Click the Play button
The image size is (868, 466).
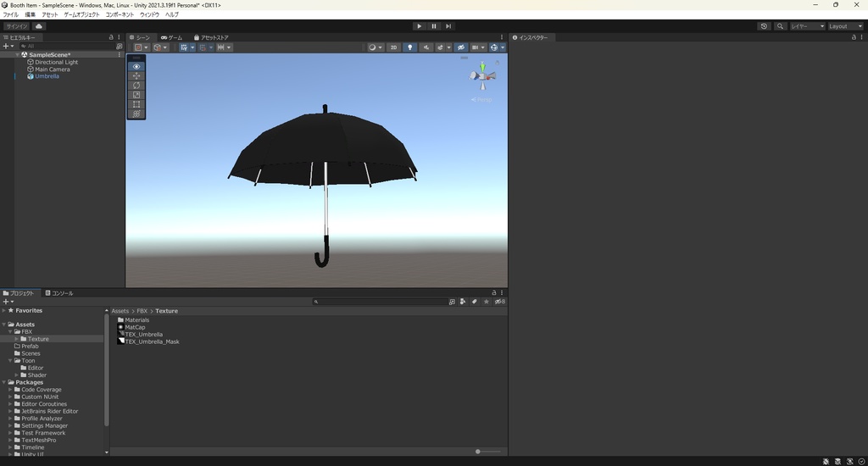coord(419,26)
